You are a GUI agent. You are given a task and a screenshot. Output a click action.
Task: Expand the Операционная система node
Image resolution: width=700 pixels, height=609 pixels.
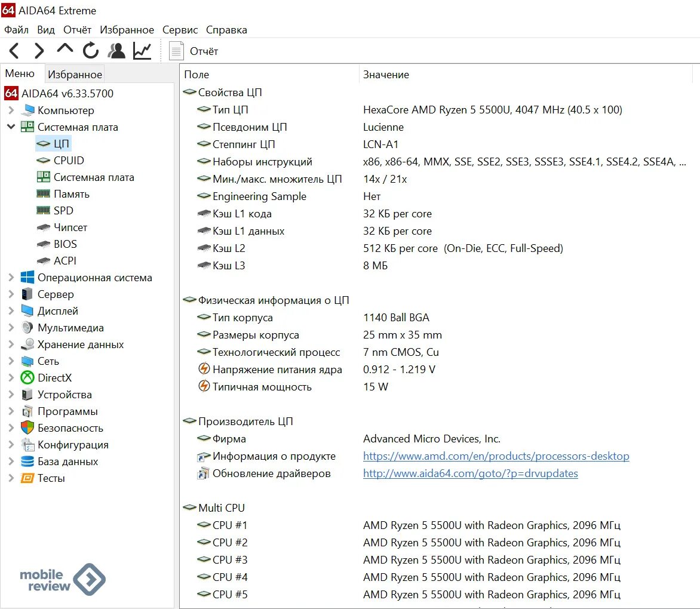click(x=11, y=277)
